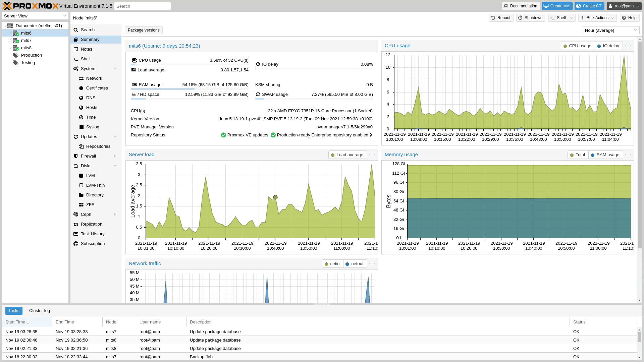Open the Server View selector dropdown
This screenshot has width=644, height=362.
[35, 16]
